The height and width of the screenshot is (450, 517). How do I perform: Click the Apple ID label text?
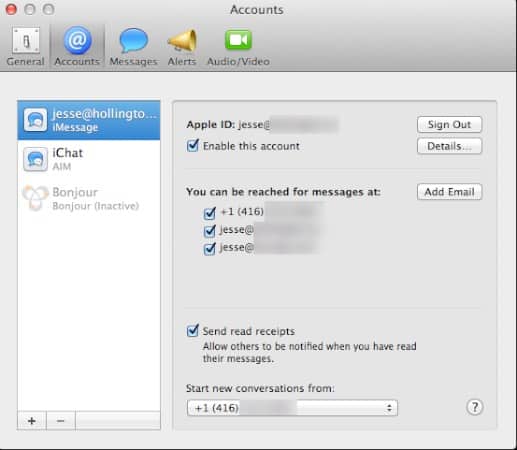[x=211, y=124]
